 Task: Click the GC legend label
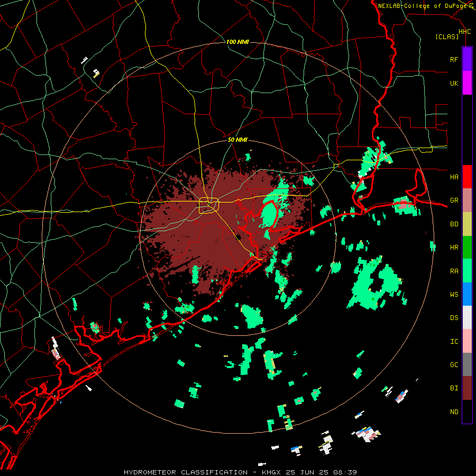click(454, 365)
